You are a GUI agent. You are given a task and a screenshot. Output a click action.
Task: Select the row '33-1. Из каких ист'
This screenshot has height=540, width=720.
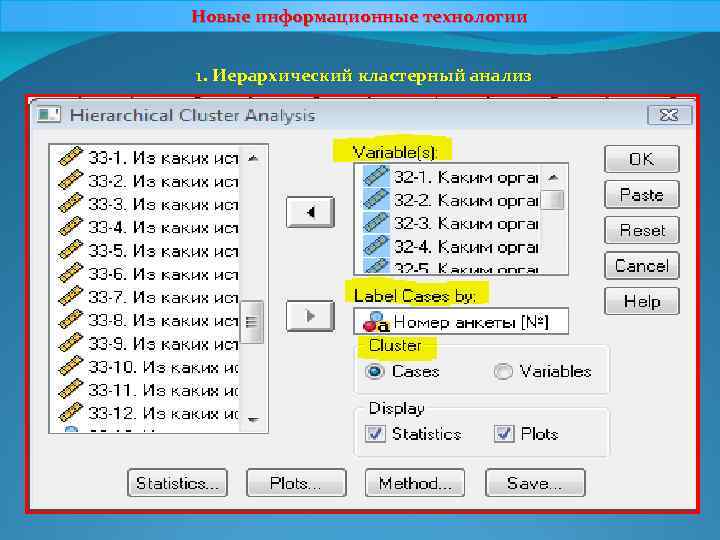pos(148,158)
